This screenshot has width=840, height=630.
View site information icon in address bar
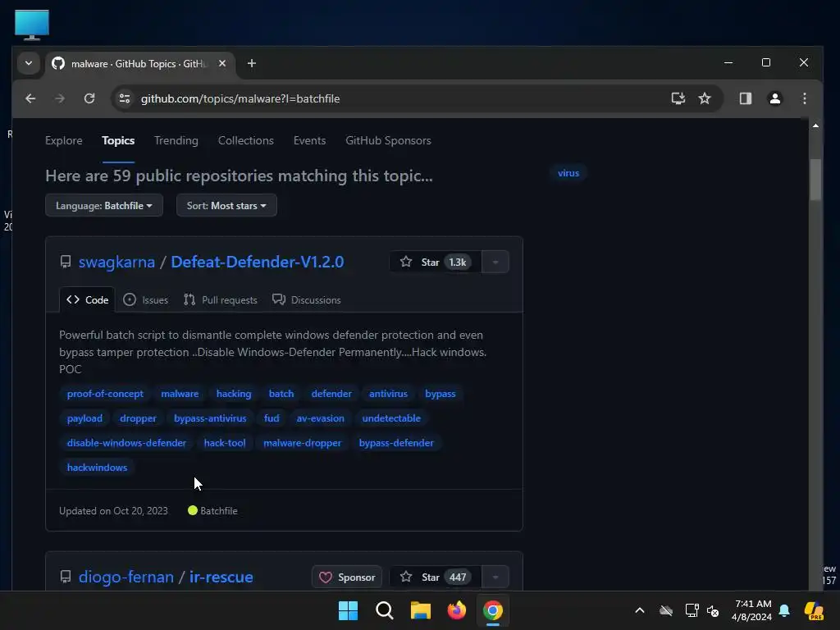(125, 98)
